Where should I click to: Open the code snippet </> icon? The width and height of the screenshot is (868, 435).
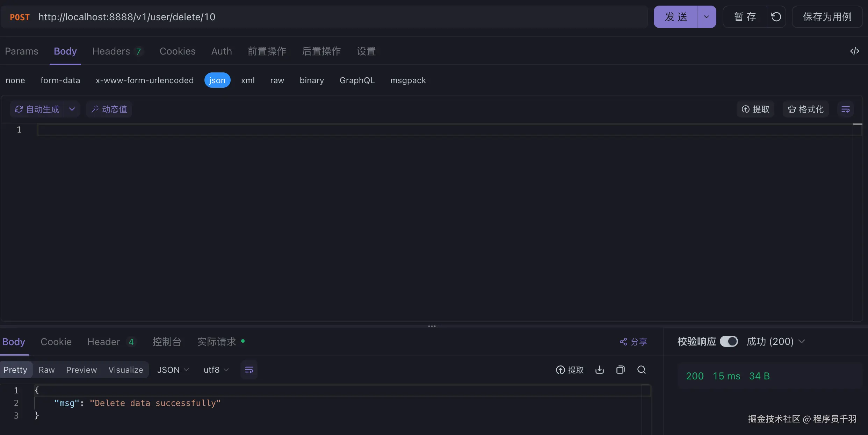click(x=854, y=51)
